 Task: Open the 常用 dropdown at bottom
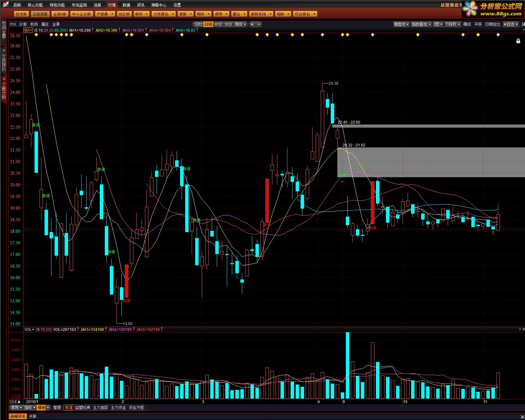click(17, 407)
